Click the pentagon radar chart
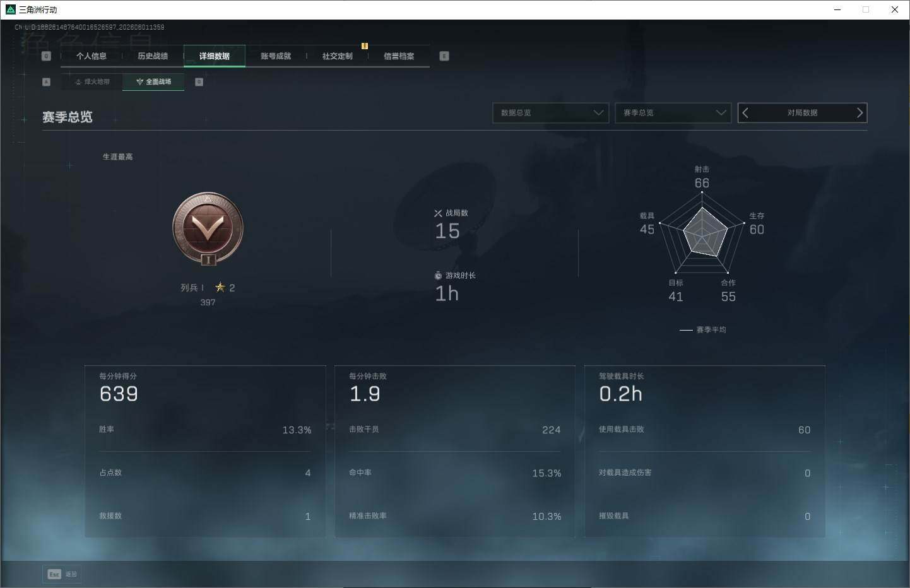910x588 pixels. coord(702,233)
